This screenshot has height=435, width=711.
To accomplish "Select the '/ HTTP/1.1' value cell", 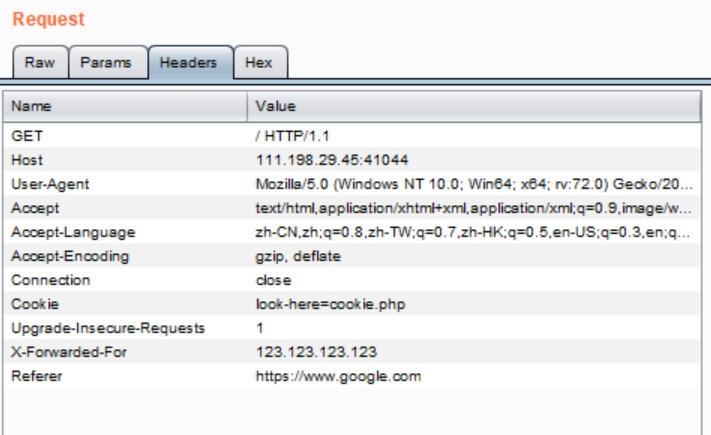I will [474, 136].
